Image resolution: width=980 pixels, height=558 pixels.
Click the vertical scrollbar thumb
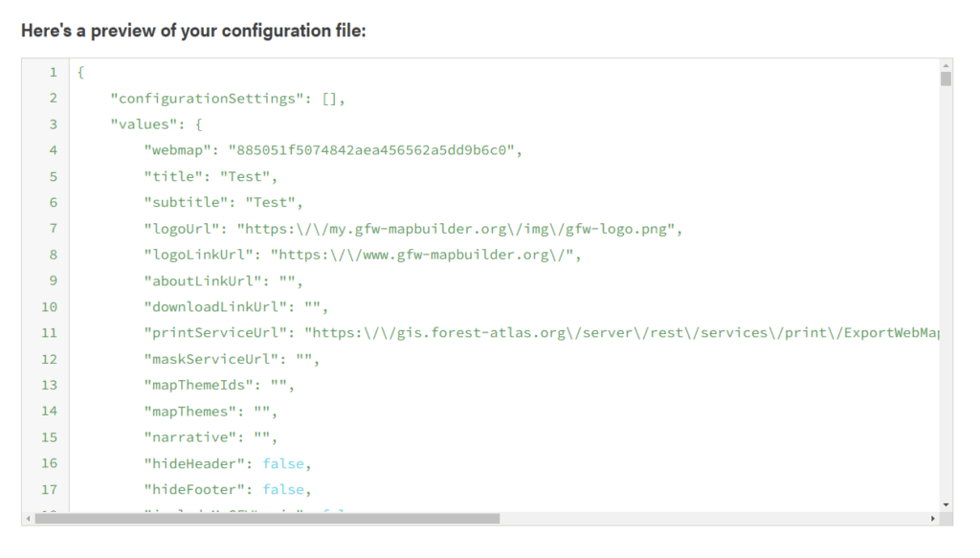(946, 78)
